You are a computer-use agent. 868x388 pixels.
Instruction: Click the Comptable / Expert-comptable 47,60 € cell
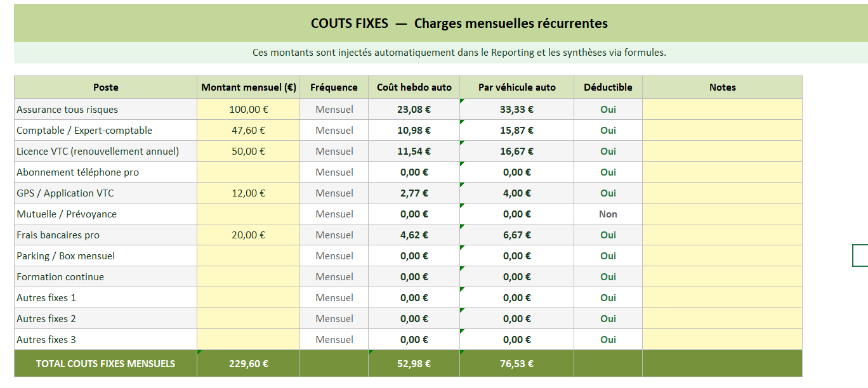coord(249,130)
